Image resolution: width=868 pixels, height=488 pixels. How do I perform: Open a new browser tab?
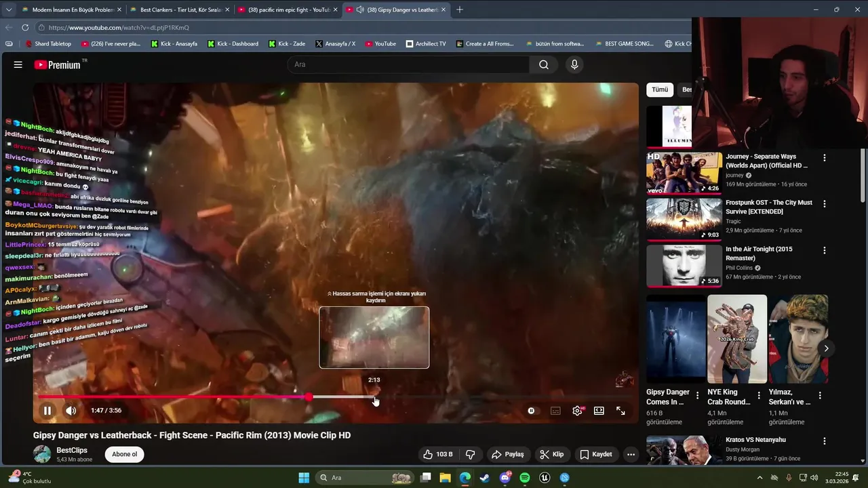click(x=459, y=9)
